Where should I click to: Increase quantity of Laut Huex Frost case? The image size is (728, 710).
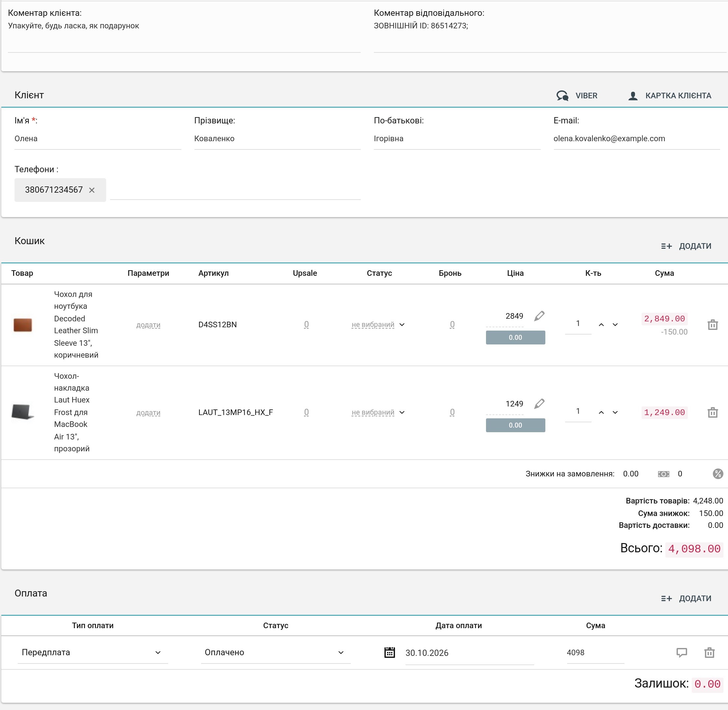601,412
